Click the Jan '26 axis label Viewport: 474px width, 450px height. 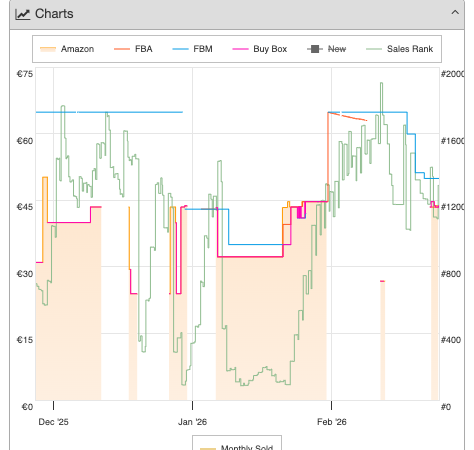point(192,422)
